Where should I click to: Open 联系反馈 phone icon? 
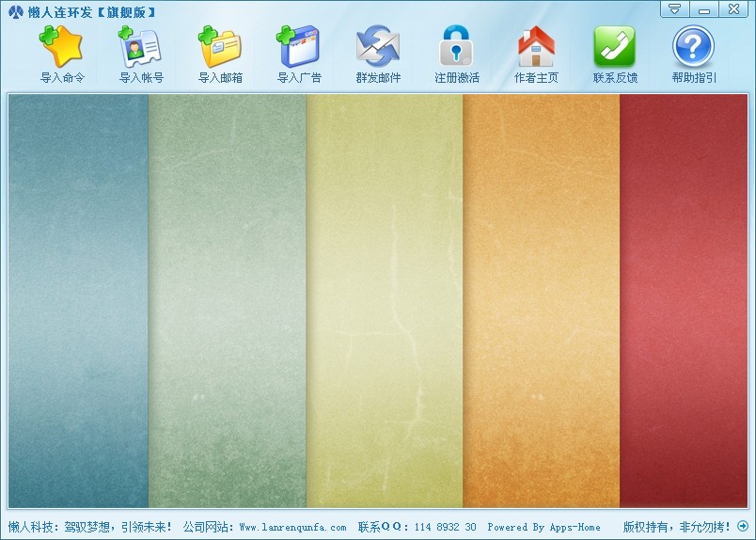pos(615,46)
